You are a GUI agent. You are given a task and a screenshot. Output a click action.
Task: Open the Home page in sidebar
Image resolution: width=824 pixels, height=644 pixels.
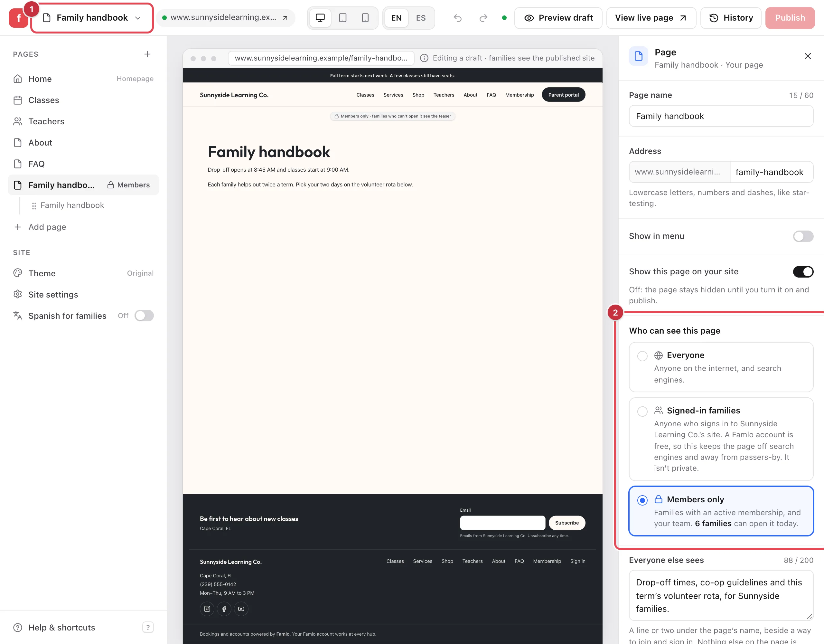click(x=83, y=79)
